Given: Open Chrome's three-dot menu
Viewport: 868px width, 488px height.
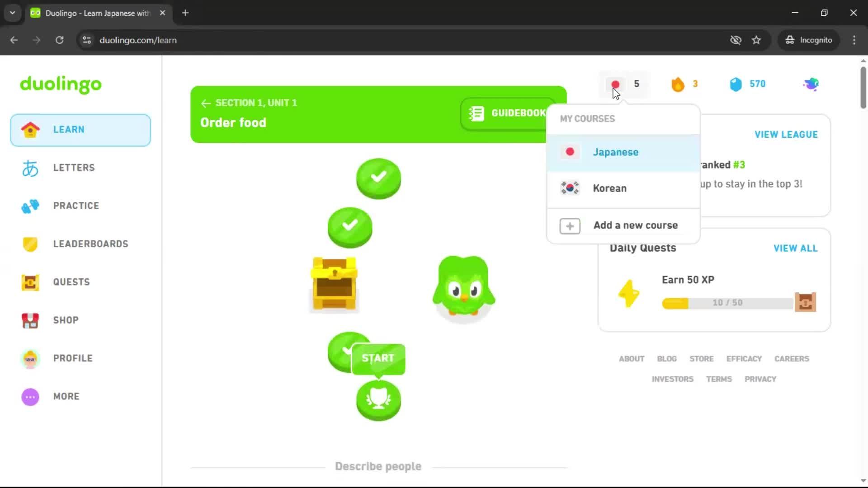Looking at the screenshot, I should 854,40.
